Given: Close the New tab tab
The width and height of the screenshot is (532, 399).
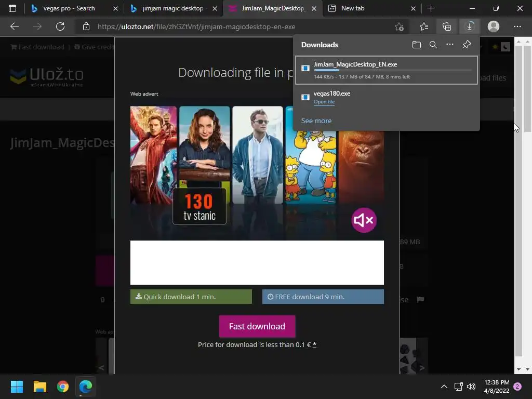Looking at the screenshot, I should (x=413, y=8).
